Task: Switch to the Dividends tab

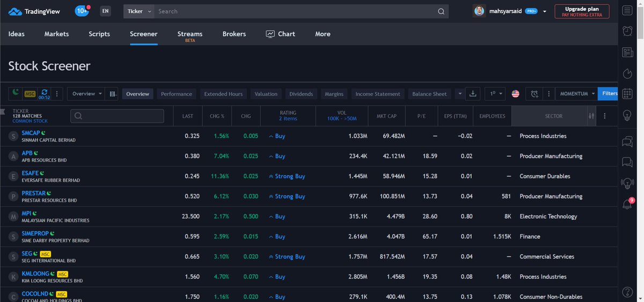Action: pyautogui.click(x=301, y=94)
